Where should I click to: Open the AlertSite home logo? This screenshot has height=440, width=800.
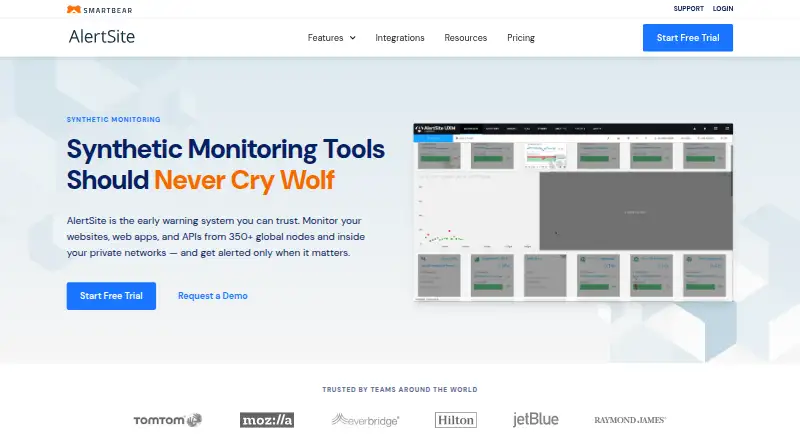pyautogui.click(x=102, y=37)
